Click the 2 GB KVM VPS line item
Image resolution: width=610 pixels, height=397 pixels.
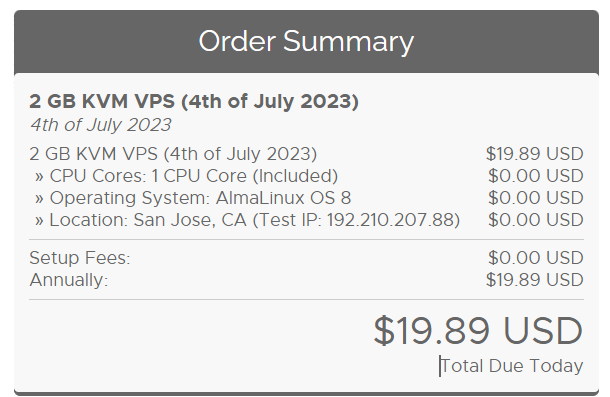(173, 154)
